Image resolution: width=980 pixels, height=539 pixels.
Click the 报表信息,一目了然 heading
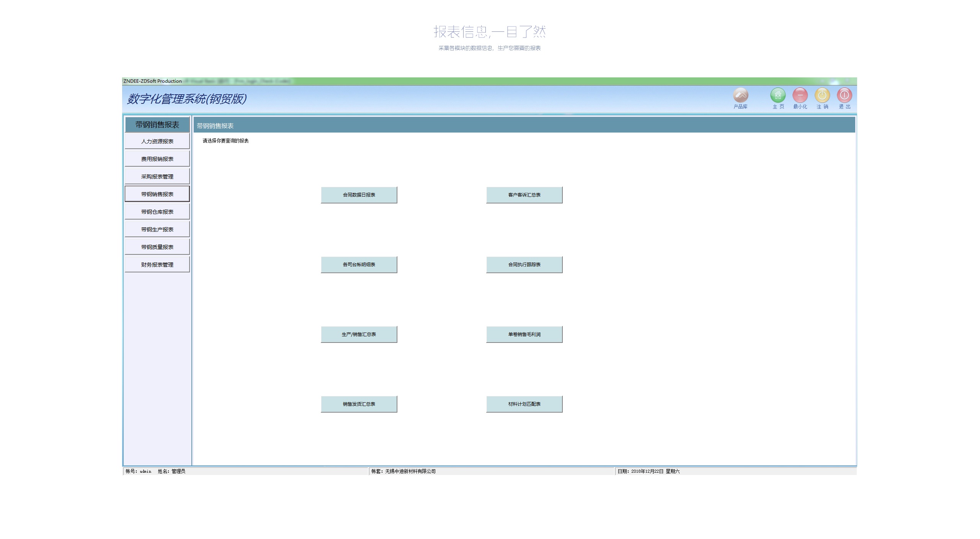point(490,32)
